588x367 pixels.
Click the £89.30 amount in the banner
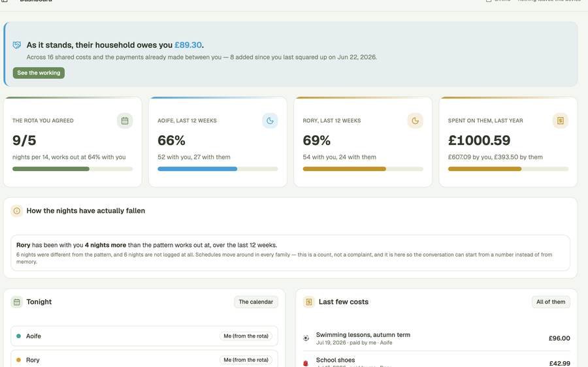click(x=188, y=45)
